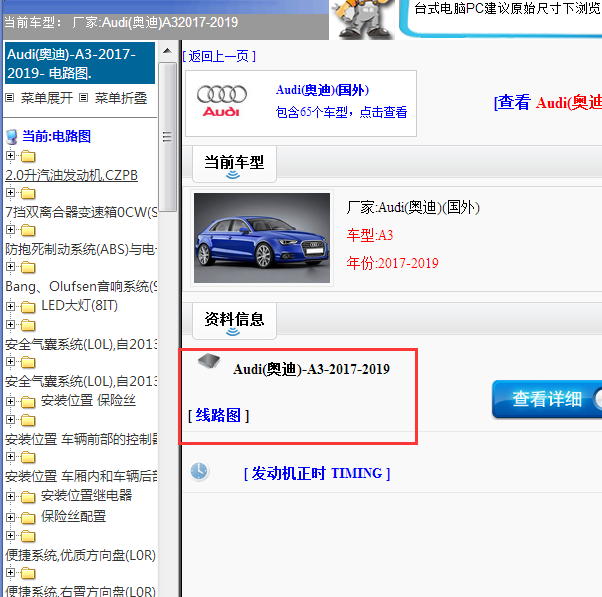Image resolution: width=602 pixels, height=597 pixels.
Task: Click the icon next to 菜单折叠
Action: (84, 98)
